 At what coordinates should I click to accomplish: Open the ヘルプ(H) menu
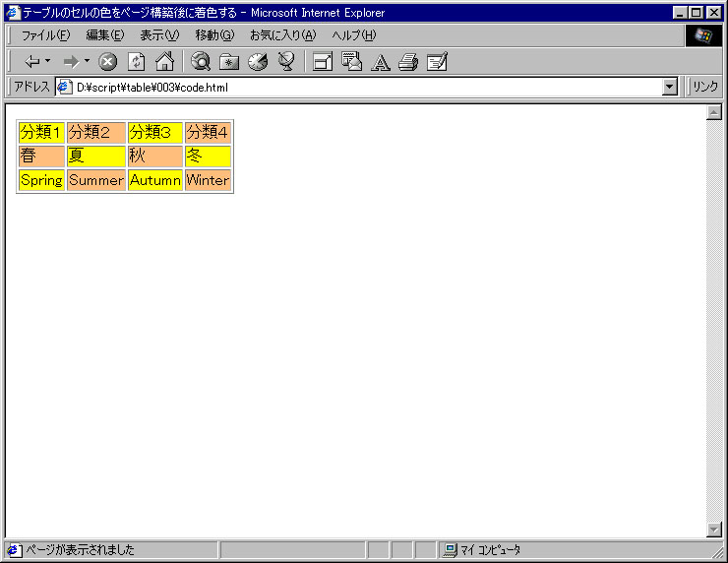[x=354, y=35]
